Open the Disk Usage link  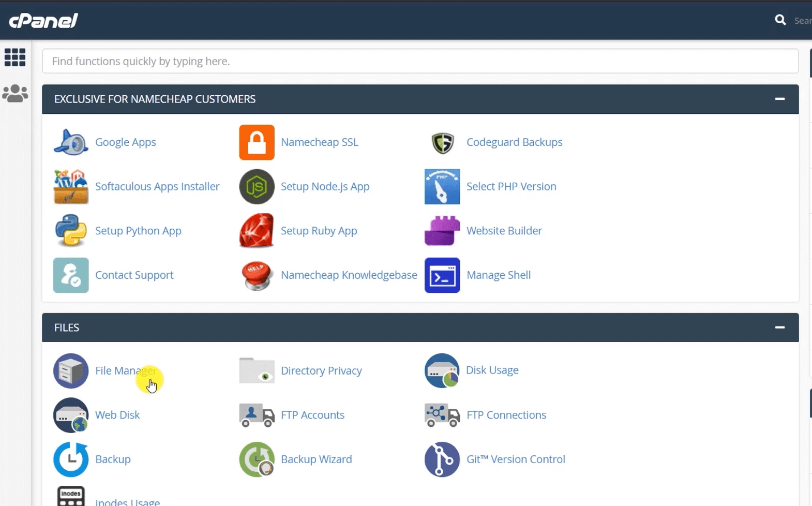pyautogui.click(x=492, y=370)
